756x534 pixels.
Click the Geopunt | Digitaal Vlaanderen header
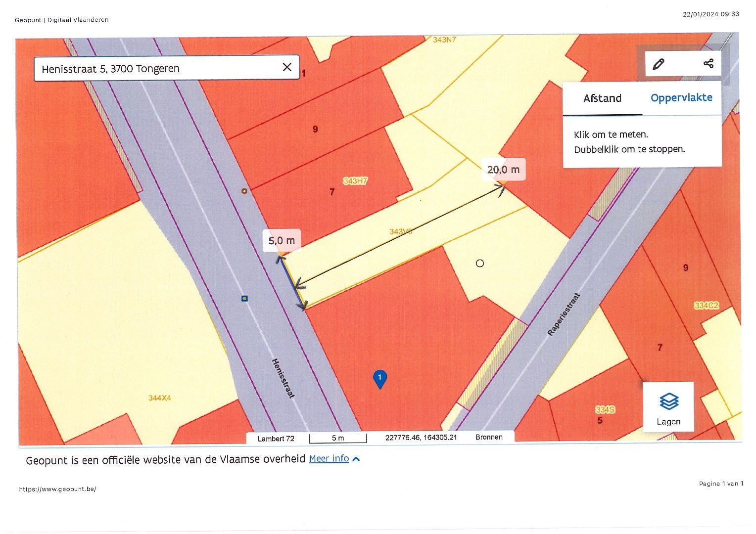click(62, 20)
